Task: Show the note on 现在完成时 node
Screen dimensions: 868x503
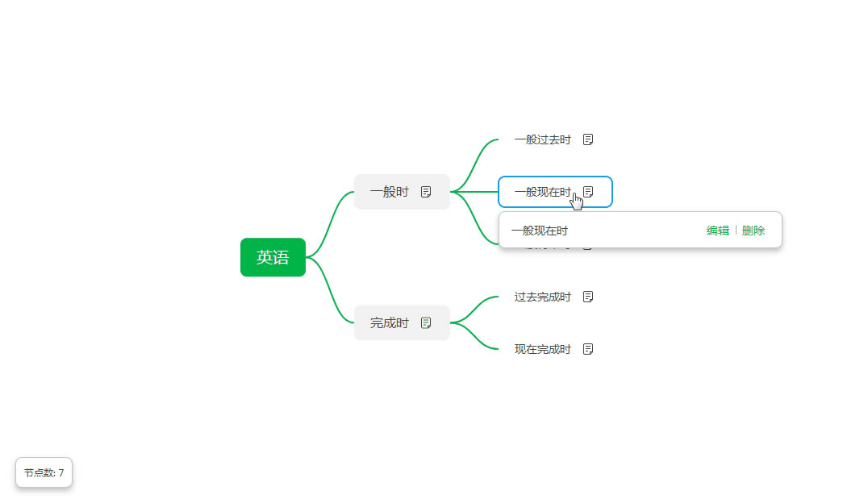Action: coord(588,349)
